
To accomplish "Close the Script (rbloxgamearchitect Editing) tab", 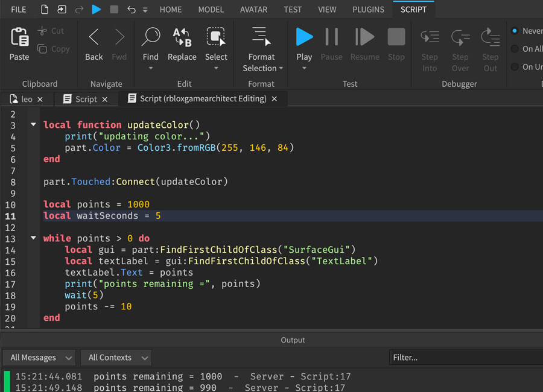I will tap(275, 99).
